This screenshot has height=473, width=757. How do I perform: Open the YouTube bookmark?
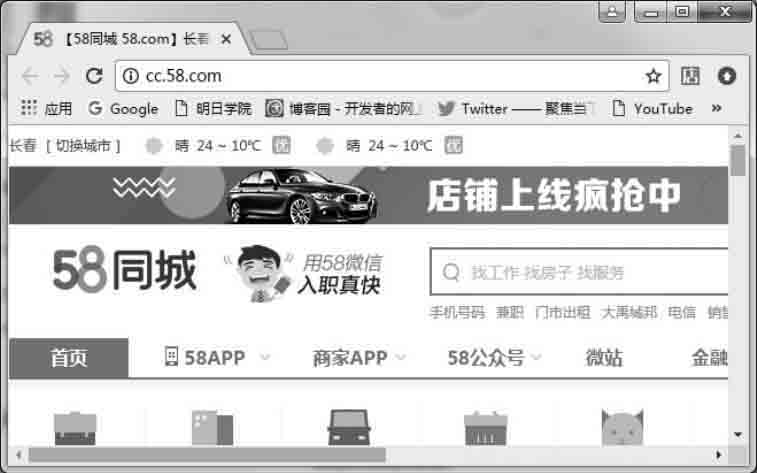coord(652,108)
